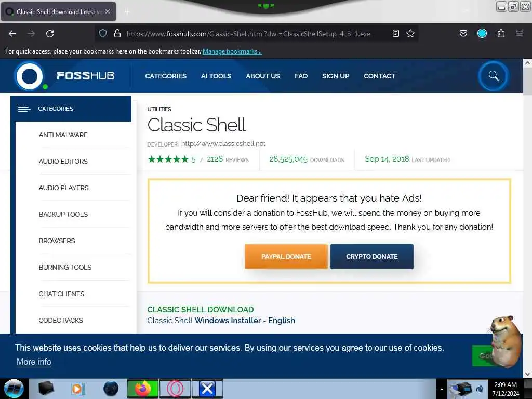Toggle reader view icon in address bar
Screen dimensions: 532x399
click(395, 33)
